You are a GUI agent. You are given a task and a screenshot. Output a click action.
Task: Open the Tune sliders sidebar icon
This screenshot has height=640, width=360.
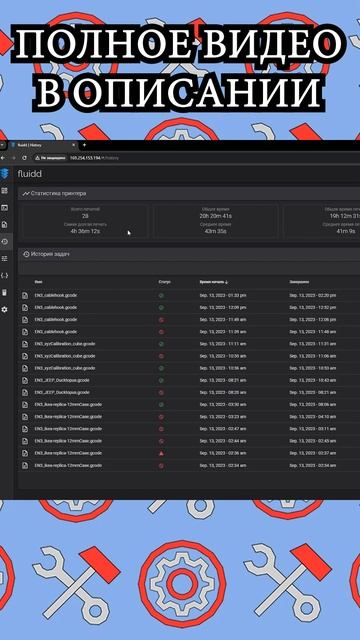pos(4,258)
